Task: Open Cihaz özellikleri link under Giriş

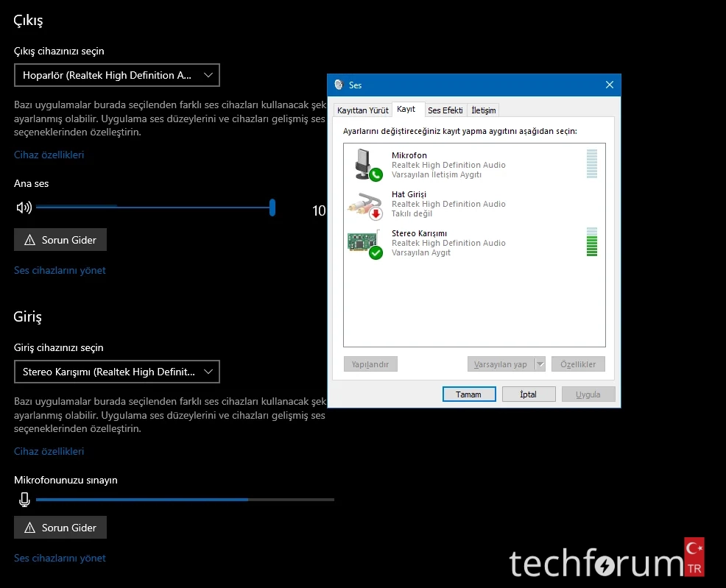Action: click(49, 451)
